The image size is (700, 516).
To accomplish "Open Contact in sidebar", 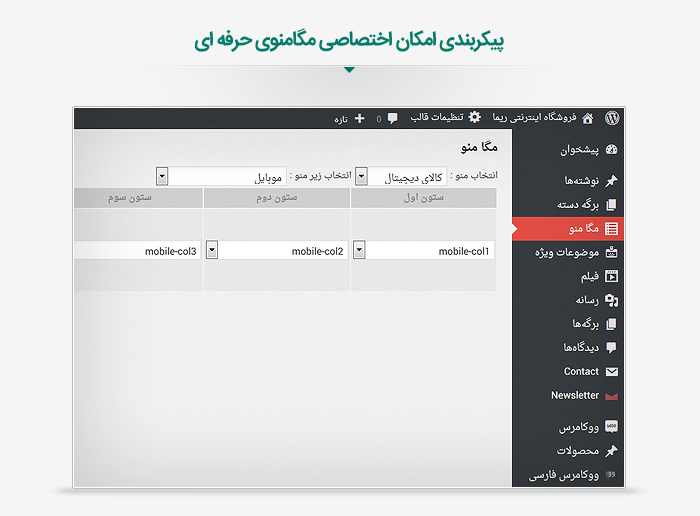I will coord(581,371).
